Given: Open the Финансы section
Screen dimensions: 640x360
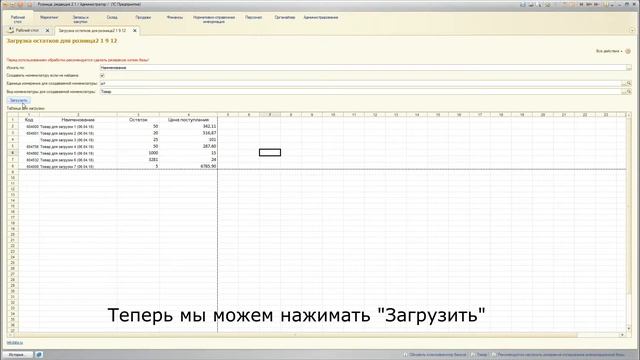Looking at the screenshot, I should click(175, 18).
